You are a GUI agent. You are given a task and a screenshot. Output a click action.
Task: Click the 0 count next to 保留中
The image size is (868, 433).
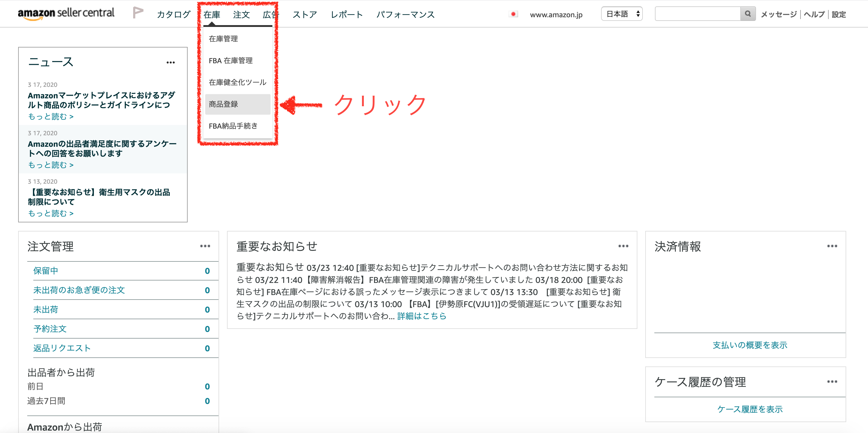coord(207,271)
